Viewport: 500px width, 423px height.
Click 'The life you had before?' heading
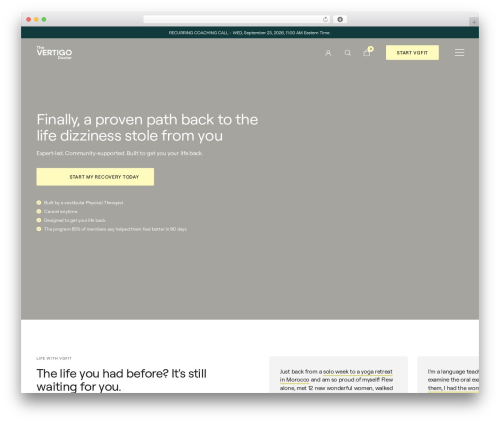pyautogui.click(x=121, y=380)
